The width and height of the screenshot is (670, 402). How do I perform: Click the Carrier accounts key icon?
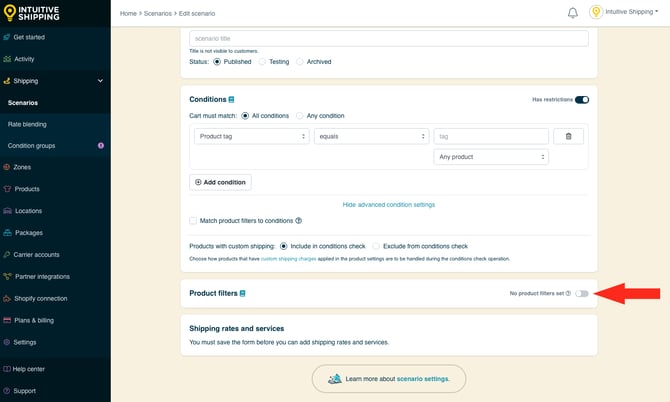tap(6, 255)
